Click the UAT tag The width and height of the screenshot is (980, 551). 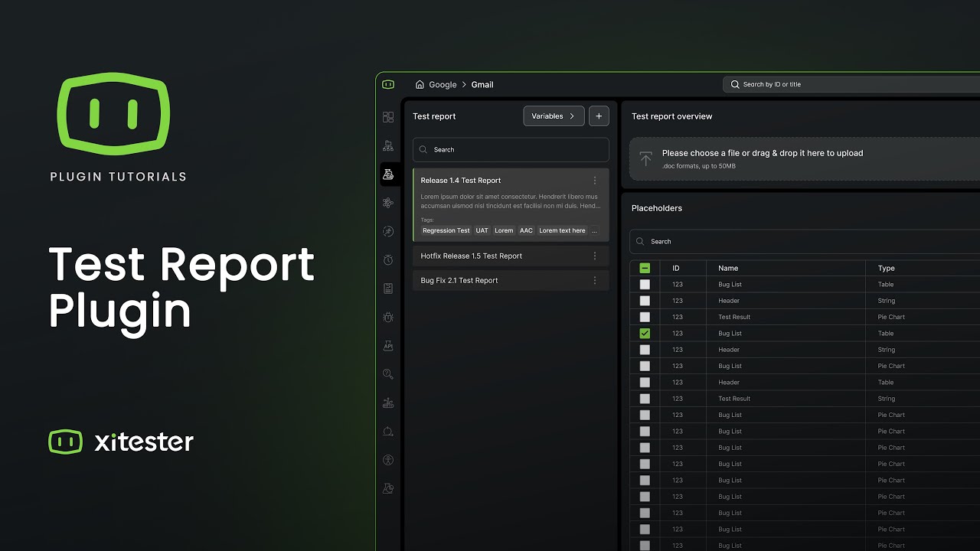pos(482,230)
